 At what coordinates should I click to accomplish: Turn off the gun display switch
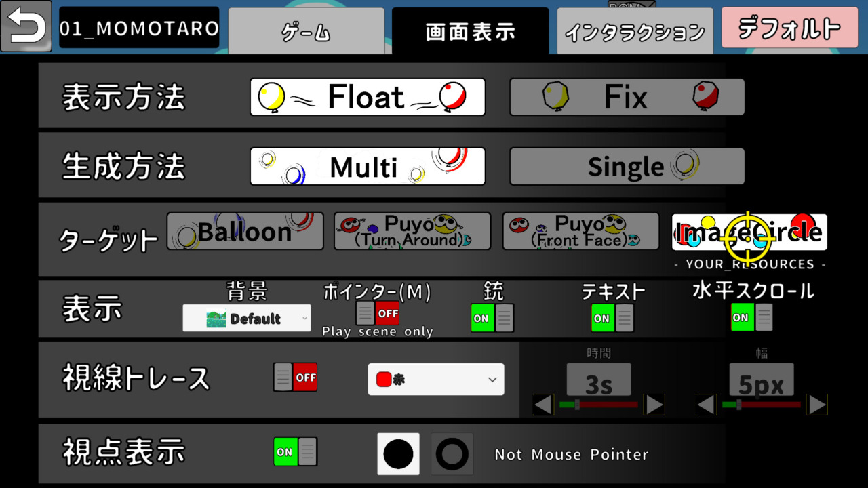(x=492, y=318)
